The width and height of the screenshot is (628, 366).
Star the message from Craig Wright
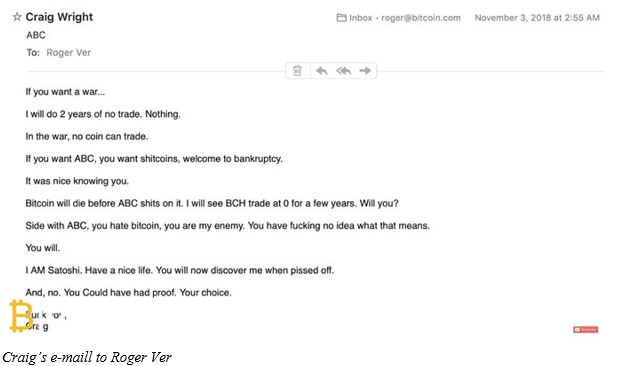click(17, 17)
